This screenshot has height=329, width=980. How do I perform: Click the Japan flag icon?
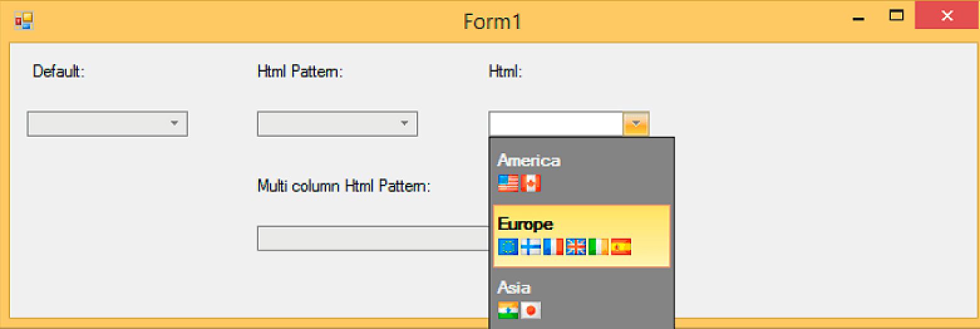[x=531, y=310]
